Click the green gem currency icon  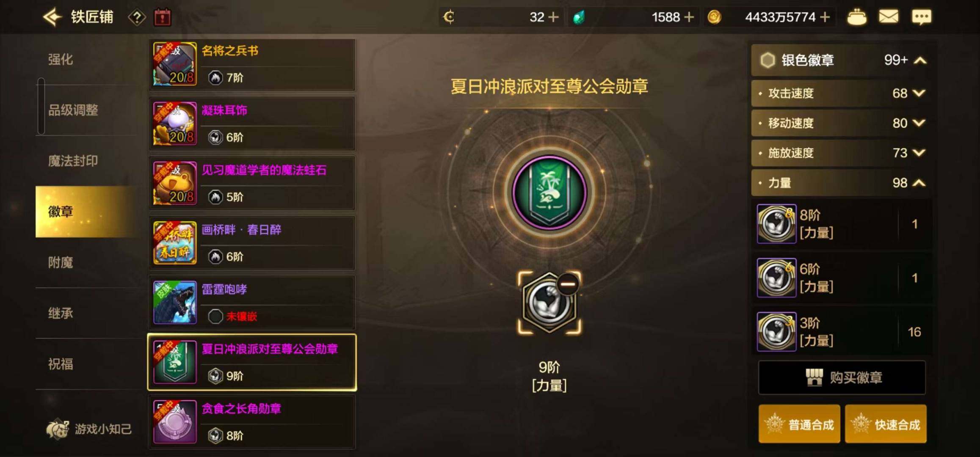(x=579, y=17)
